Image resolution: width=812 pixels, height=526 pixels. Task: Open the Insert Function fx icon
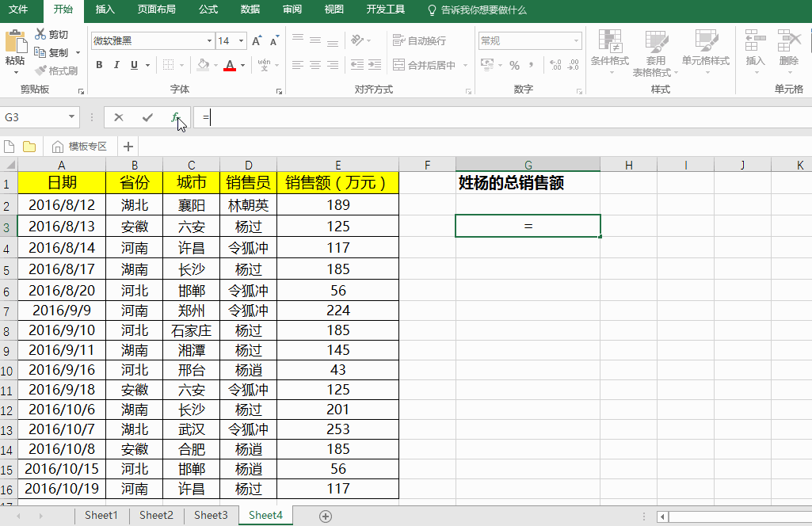[176, 117]
